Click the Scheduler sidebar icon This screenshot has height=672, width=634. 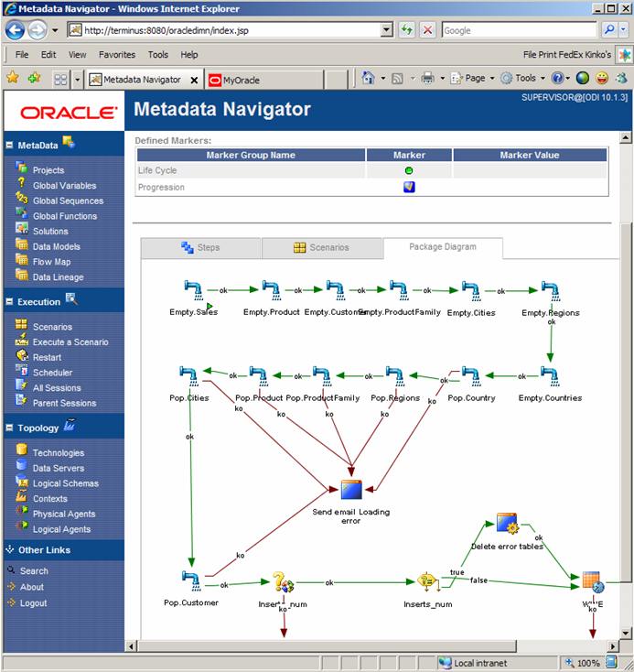coord(21,370)
